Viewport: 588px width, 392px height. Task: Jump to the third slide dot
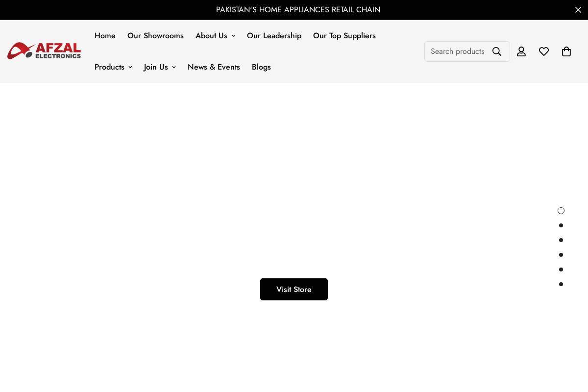point(561,240)
